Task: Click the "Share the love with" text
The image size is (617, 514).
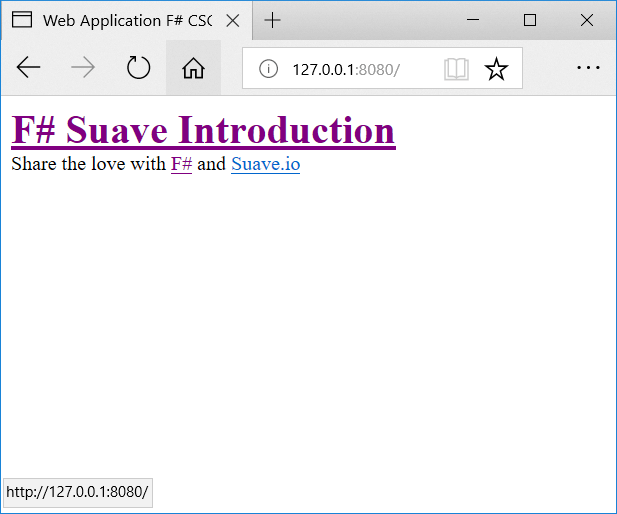Action: pos(89,164)
